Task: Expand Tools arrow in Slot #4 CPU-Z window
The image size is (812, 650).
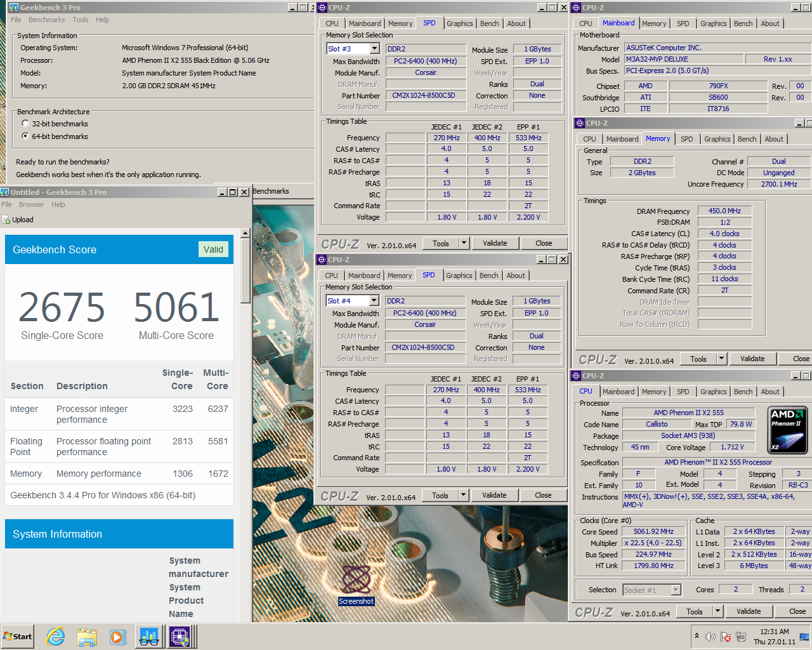Action: (463, 495)
